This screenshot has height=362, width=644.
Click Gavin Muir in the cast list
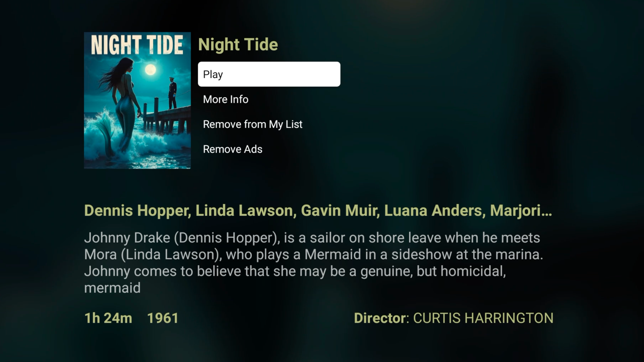point(340,210)
